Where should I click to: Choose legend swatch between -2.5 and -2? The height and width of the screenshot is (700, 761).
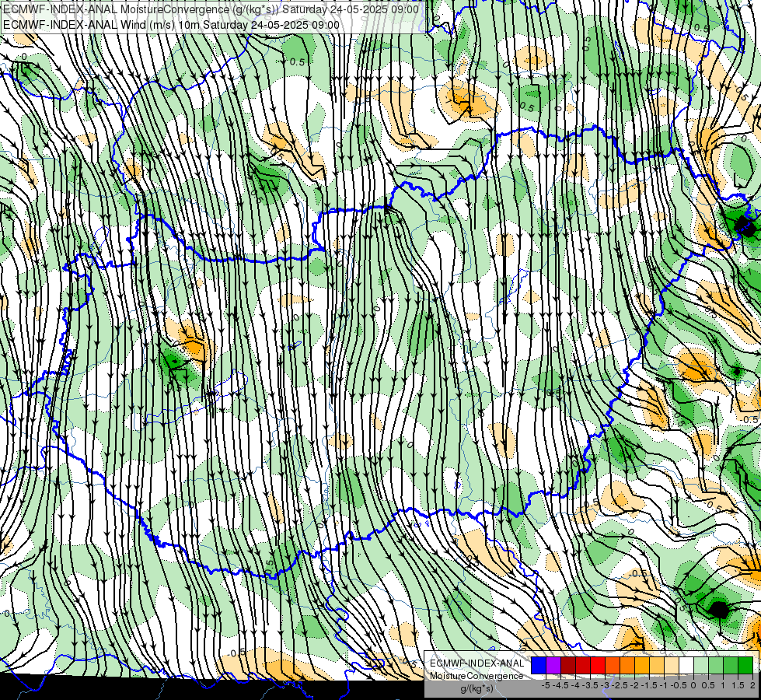pos(627,666)
